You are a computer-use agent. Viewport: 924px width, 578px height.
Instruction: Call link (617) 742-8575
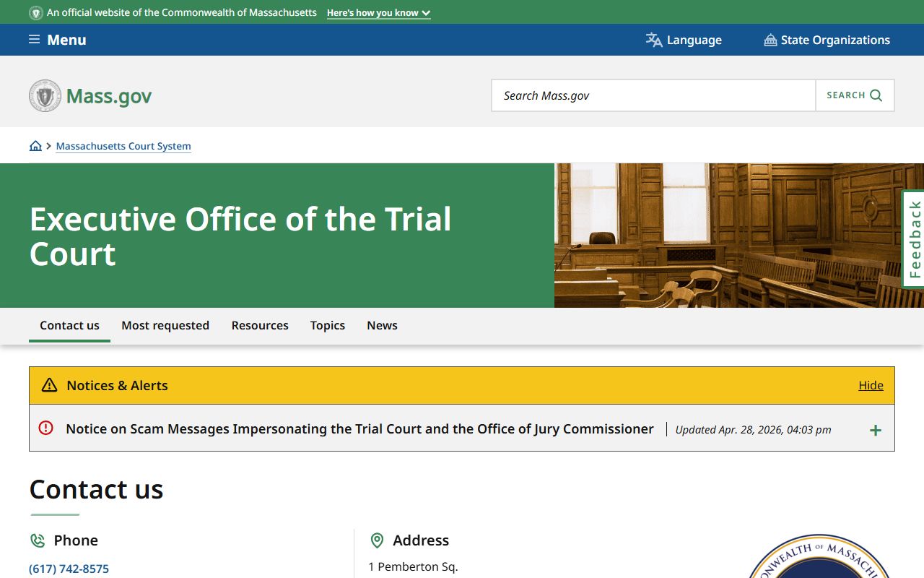(69, 569)
